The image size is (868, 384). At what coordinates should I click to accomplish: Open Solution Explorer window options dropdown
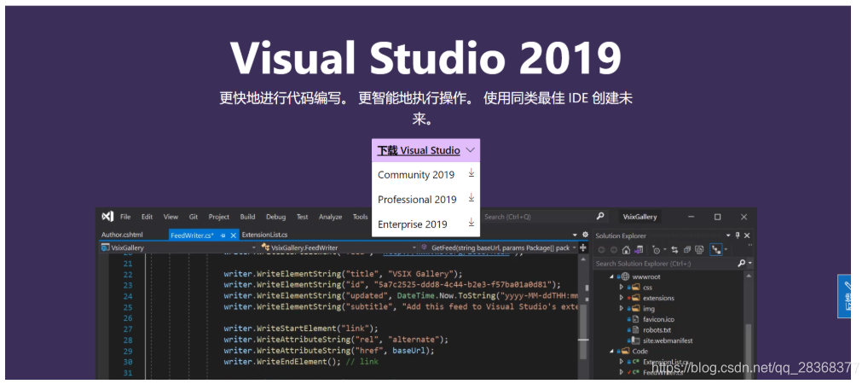[728, 235]
